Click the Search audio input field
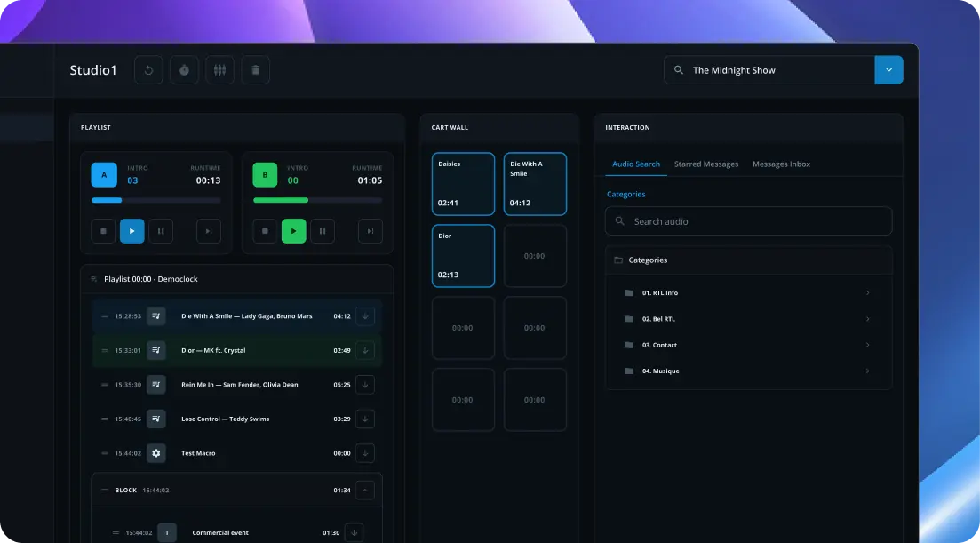Viewport: 980px width, 543px height. coord(749,221)
